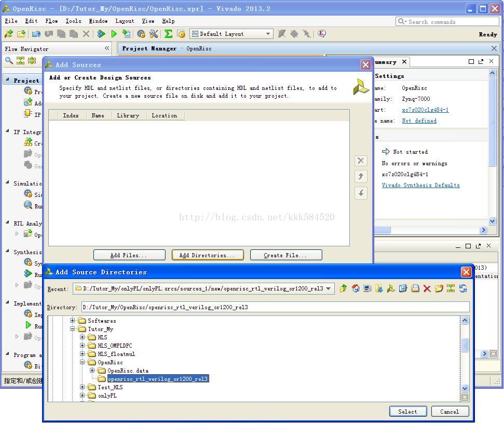The width and height of the screenshot is (504, 423).
Task: Collapse the Tutor_My folder
Action: (73, 328)
